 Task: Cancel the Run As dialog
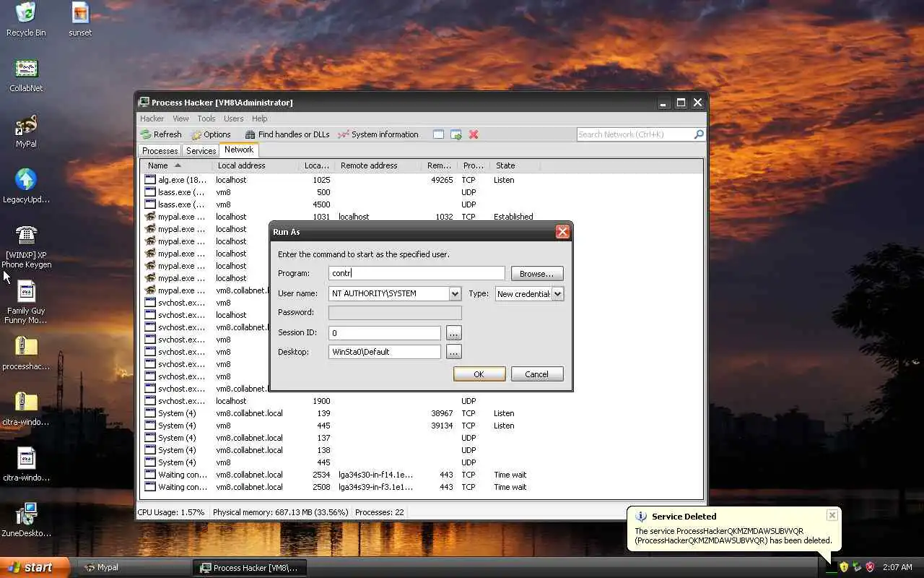point(536,374)
